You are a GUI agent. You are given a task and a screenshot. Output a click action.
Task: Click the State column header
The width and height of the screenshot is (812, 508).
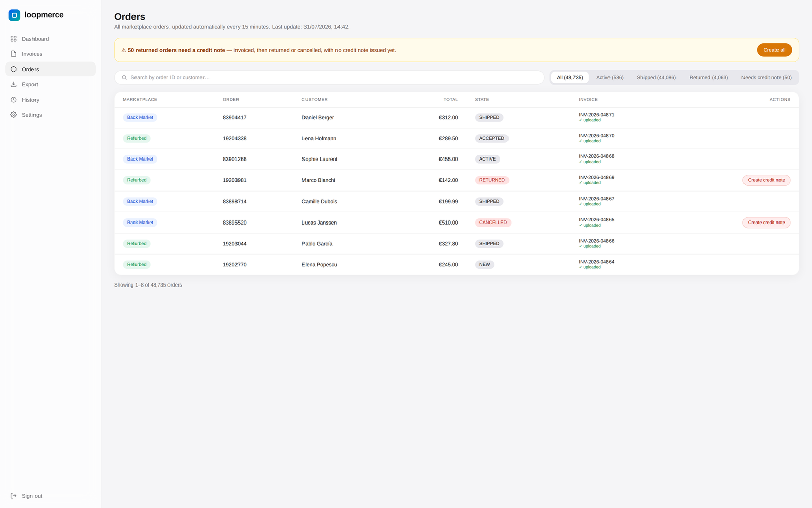[x=482, y=100]
